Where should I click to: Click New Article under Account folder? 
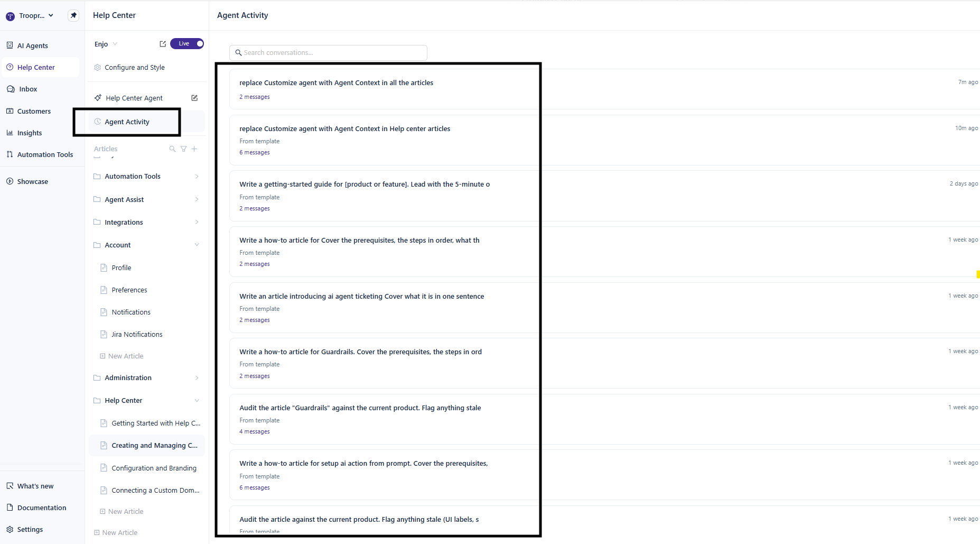tap(122, 356)
